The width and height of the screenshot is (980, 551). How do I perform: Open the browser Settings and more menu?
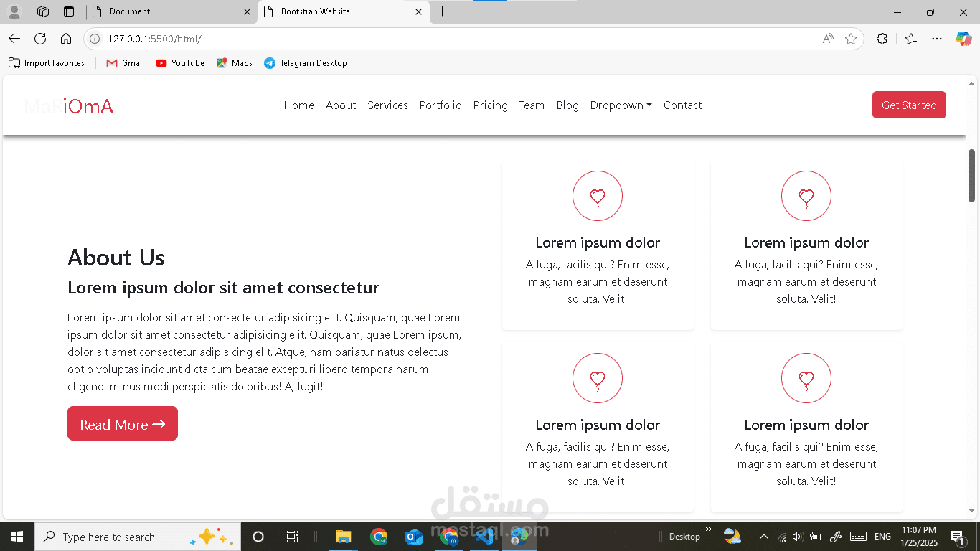coord(937,39)
